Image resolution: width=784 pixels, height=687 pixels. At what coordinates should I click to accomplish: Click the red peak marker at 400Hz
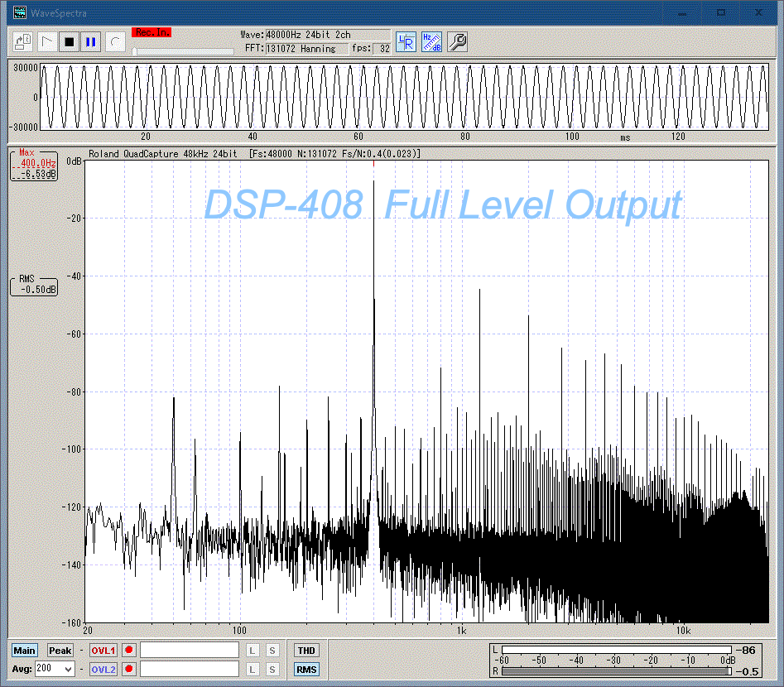373,164
